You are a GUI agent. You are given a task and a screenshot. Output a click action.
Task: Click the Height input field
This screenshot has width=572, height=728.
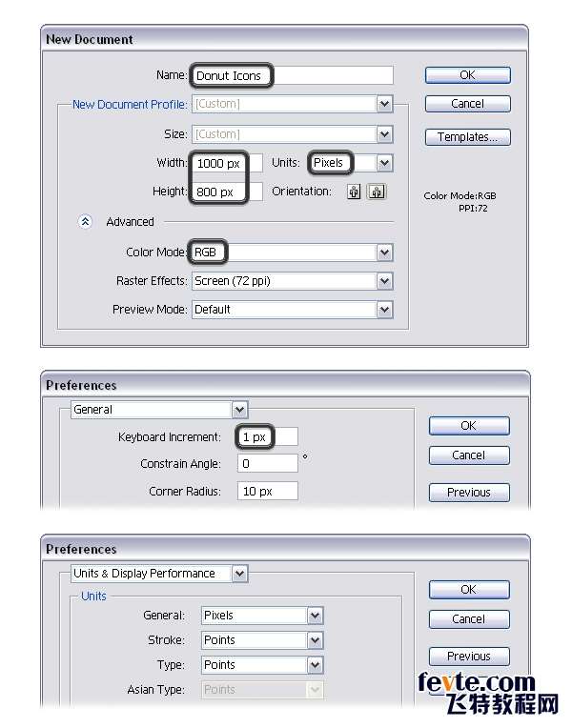coord(227,192)
